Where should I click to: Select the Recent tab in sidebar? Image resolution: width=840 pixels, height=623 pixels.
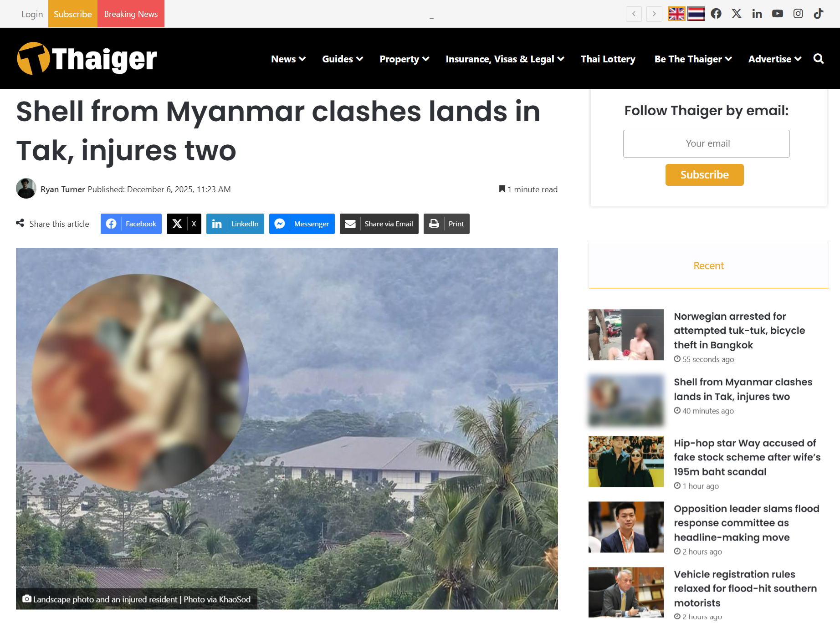click(708, 266)
